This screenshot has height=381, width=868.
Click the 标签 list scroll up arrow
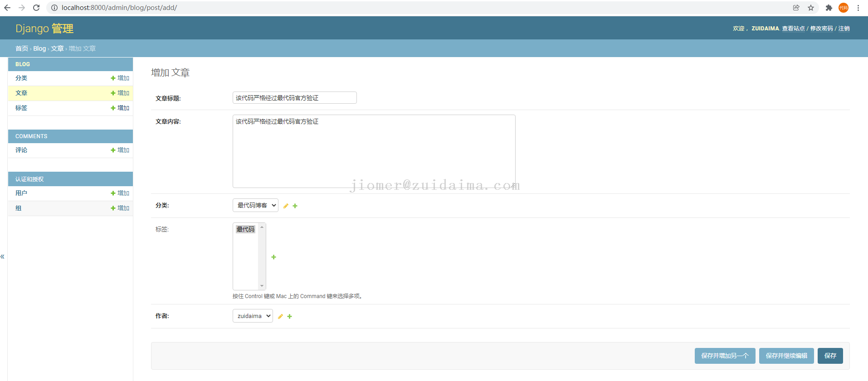(262, 227)
